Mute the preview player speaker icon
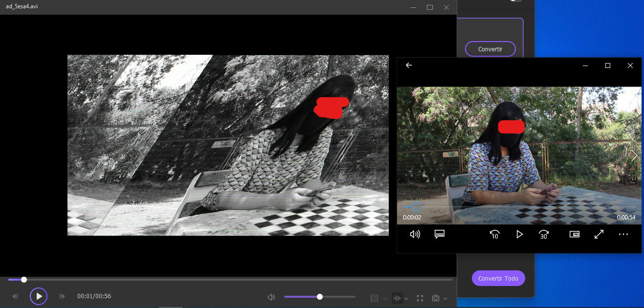This screenshot has height=308, width=644. [271, 297]
